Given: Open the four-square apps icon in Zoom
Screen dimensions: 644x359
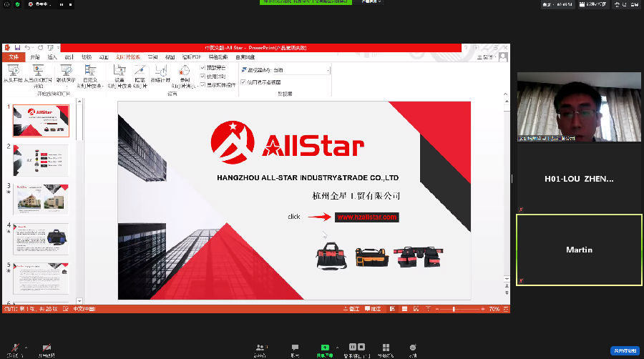Looking at the screenshot, I should [386, 348].
